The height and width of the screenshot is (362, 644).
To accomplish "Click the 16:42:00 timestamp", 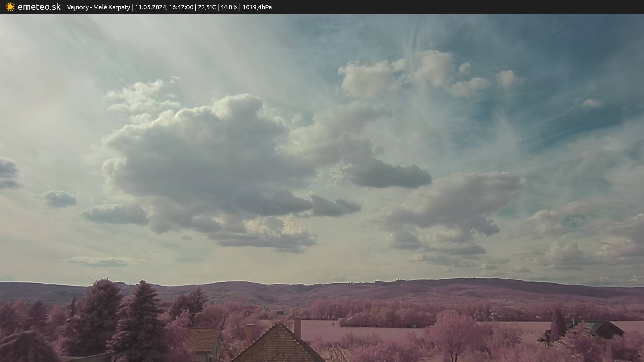I will click(181, 7).
